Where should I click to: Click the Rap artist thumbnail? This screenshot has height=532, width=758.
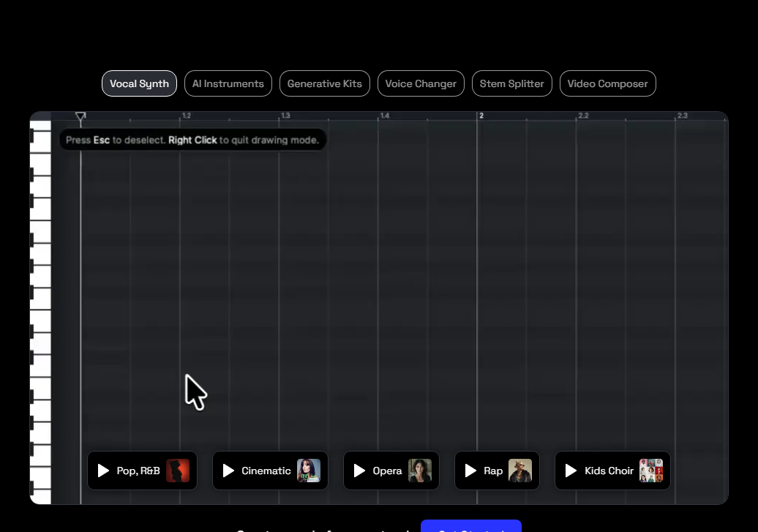[520, 471]
